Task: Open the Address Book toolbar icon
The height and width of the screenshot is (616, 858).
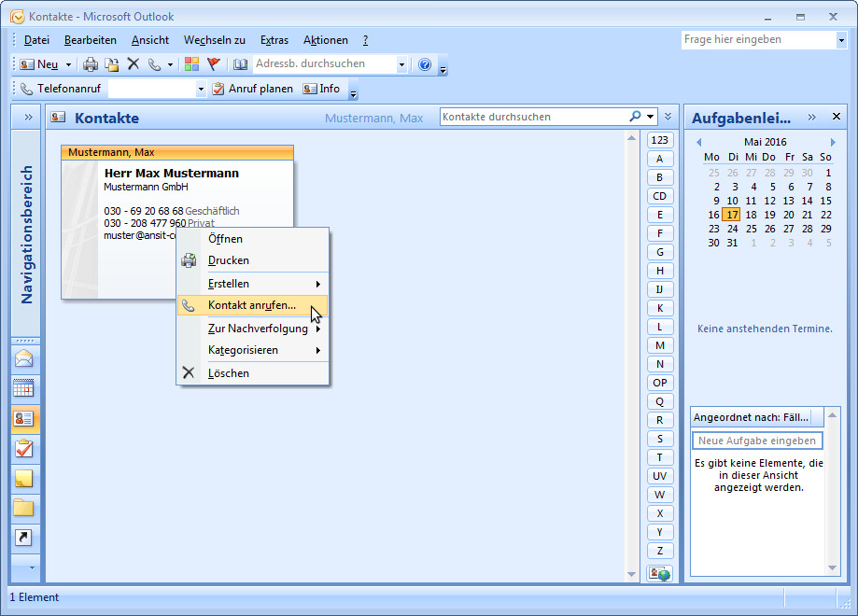Action: coord(239,63)
